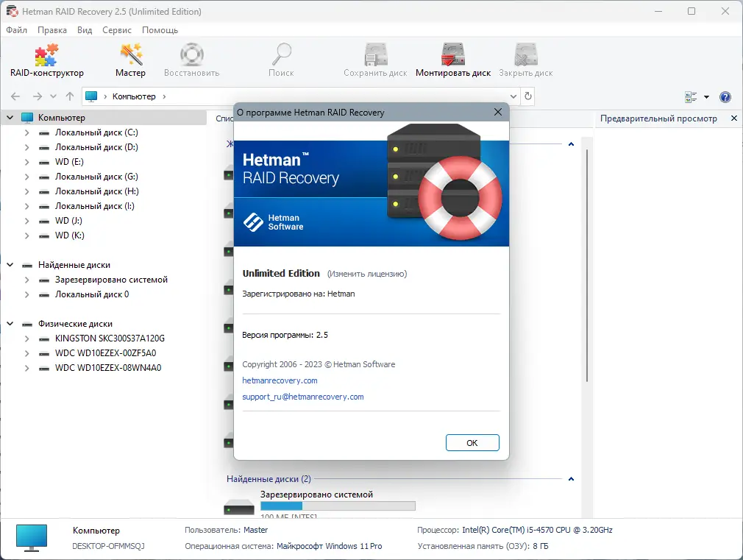Screen dimensions: 743x560
Task: Click the Зарезервировано системой progress bar
Action: [338, 506]
